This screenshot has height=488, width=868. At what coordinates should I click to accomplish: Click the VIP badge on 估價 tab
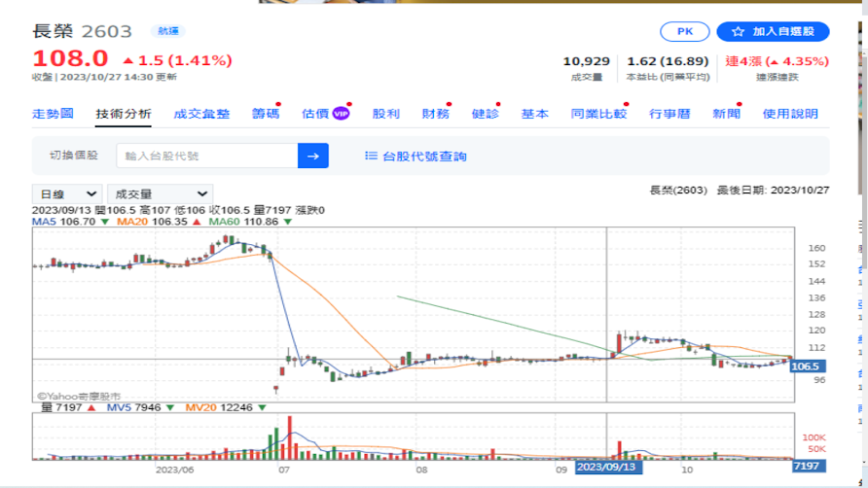click(x=341, y=114)
